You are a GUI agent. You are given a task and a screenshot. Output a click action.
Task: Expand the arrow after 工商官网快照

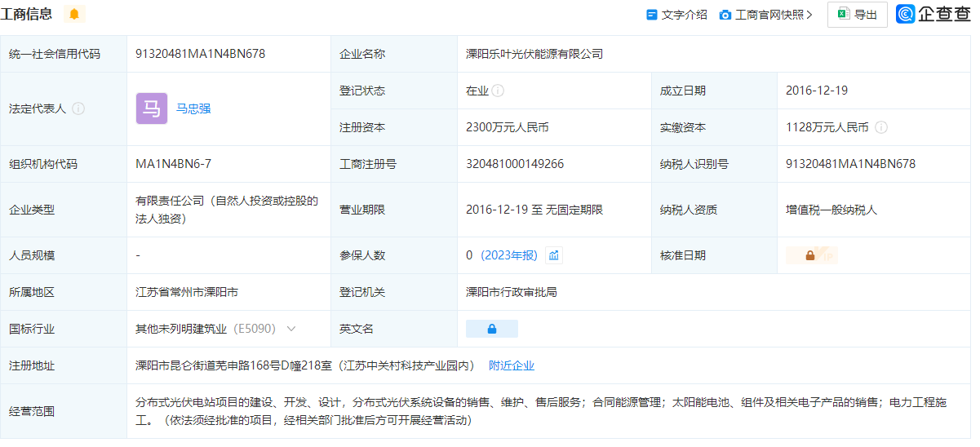click(809, 15)
